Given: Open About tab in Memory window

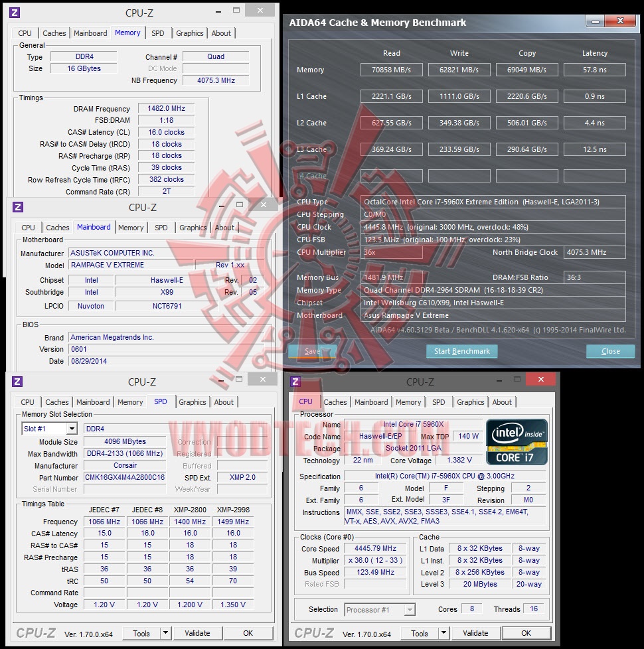Looking at the screenshot, I should [221, 33].
